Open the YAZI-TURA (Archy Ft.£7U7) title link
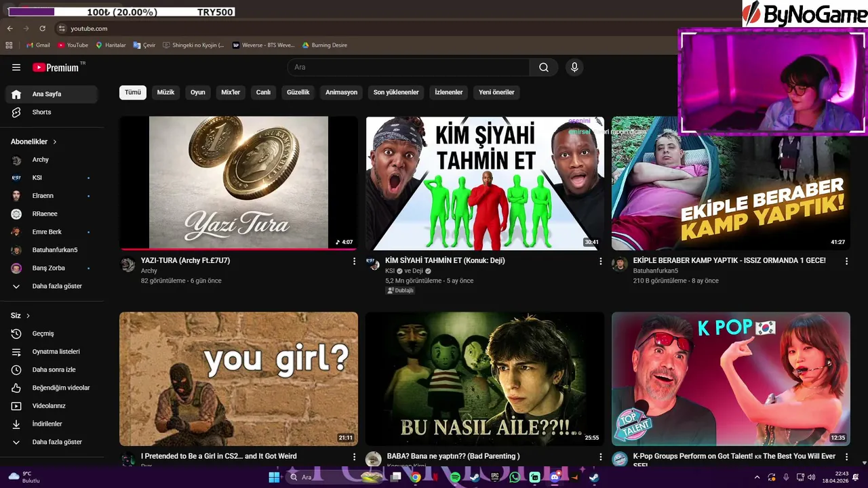The width and height of the screenshot is (868, 488). tap(186, 260)
